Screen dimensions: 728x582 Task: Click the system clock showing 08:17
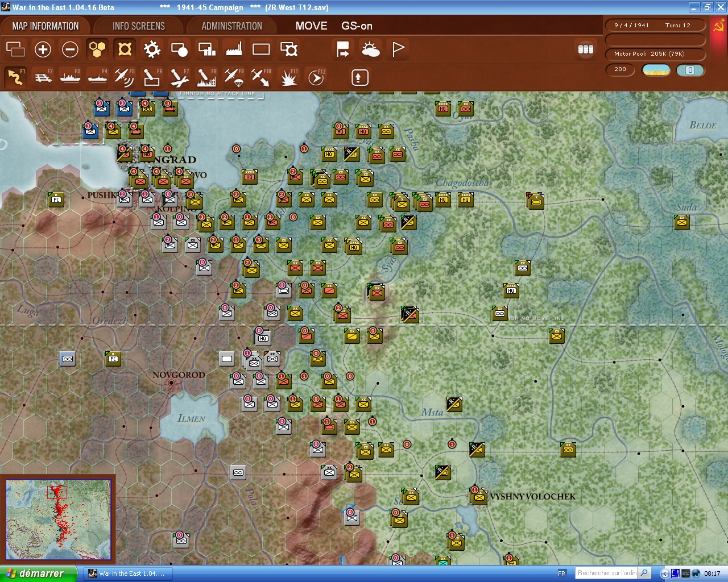(x=712, y=573)
